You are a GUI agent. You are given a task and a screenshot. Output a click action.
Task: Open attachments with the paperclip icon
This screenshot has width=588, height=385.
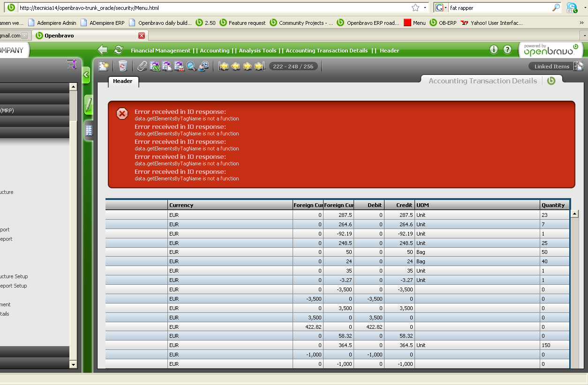coord(142,67)
